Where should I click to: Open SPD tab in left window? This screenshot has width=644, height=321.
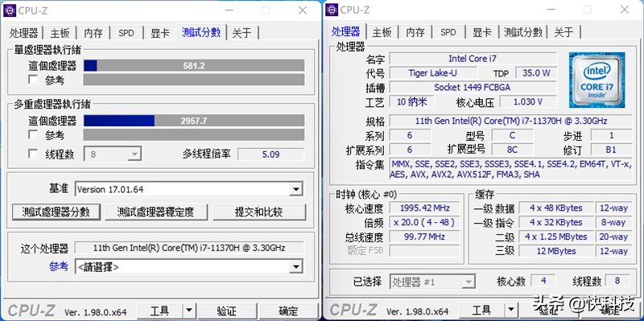(x=126, y=33)
